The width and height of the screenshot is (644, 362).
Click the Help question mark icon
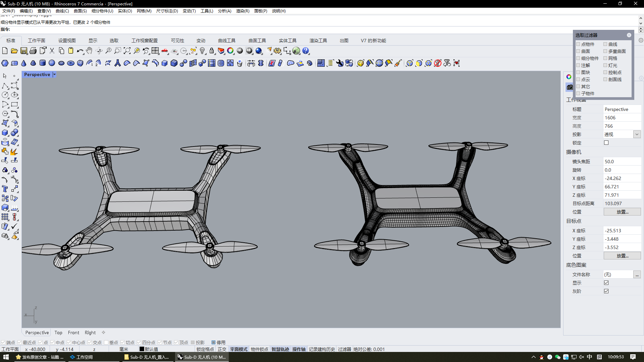coord(306,51)
